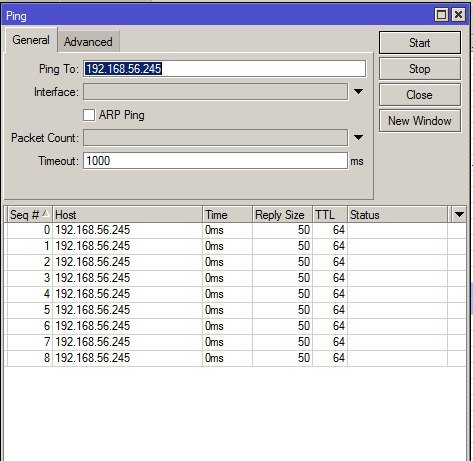Sort by TTL column header
This screenshot has height=461, width=473.
coord(330,215)
